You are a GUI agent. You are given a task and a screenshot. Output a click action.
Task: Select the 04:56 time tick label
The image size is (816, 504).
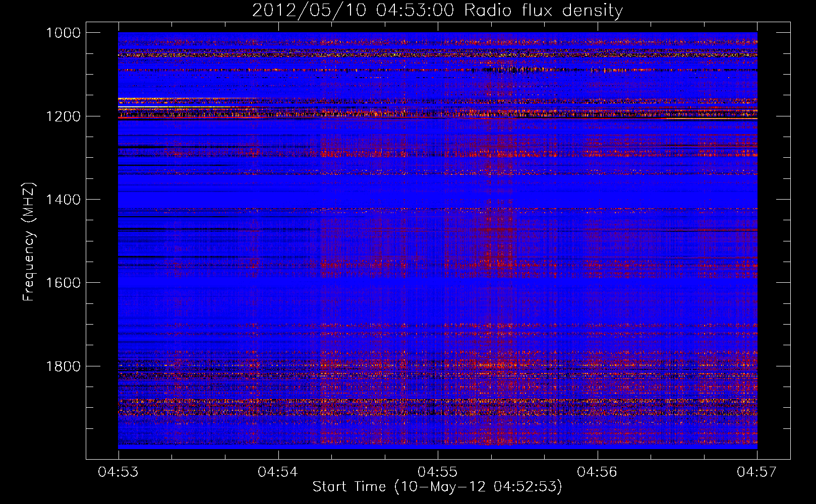(x=597, y=472)
